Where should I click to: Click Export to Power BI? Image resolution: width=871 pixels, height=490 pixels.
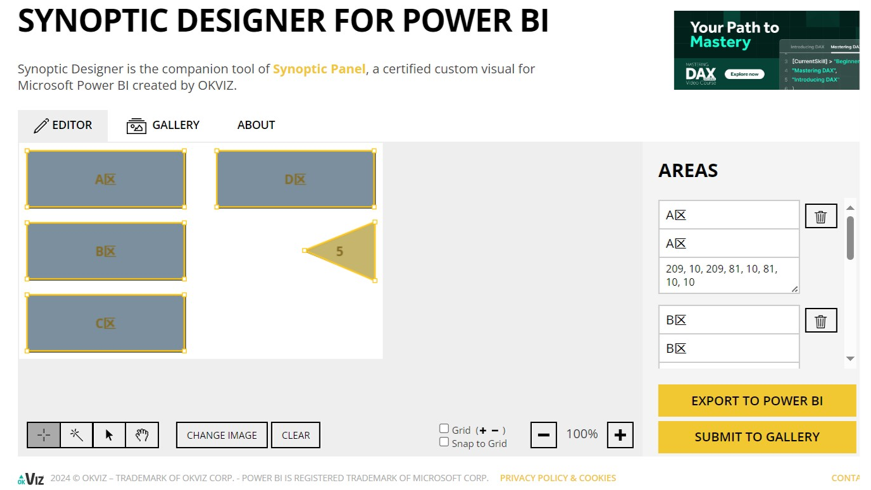[x=757, y=401]
